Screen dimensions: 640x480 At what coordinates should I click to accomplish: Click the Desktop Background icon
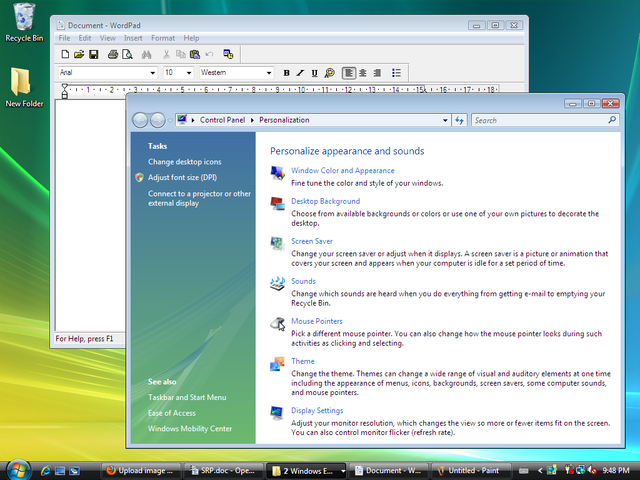point(278,203)
